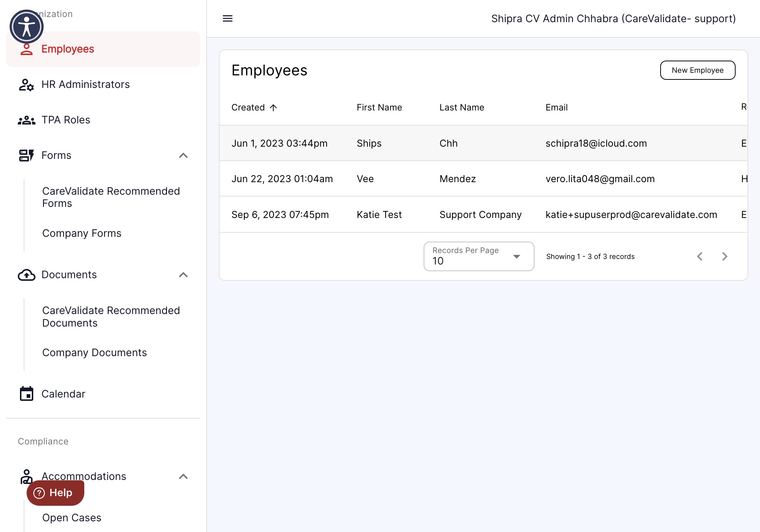Click the New Employee button
760x532 pixels.
coord(698,70)
